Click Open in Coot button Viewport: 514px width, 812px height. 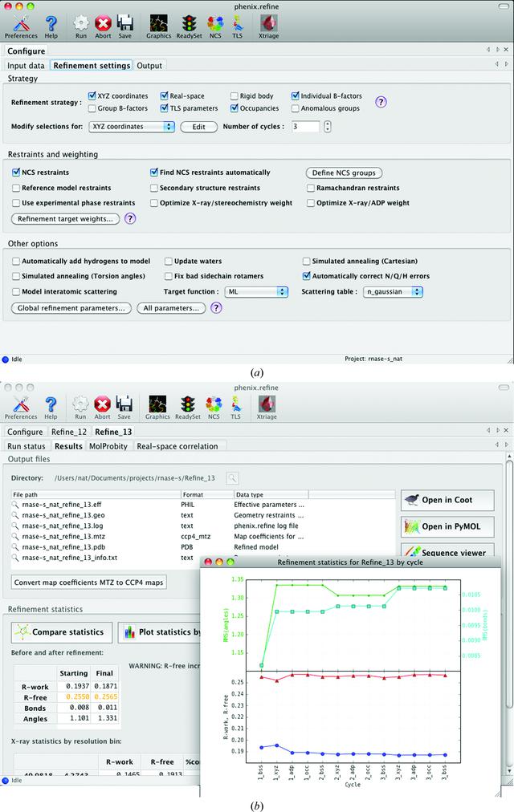[447, 500]
